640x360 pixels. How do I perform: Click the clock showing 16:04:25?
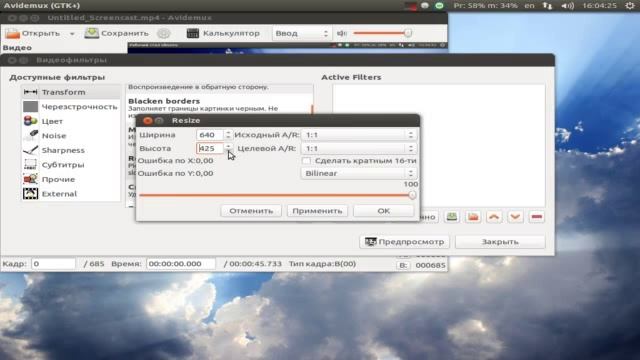click(600, 6)
